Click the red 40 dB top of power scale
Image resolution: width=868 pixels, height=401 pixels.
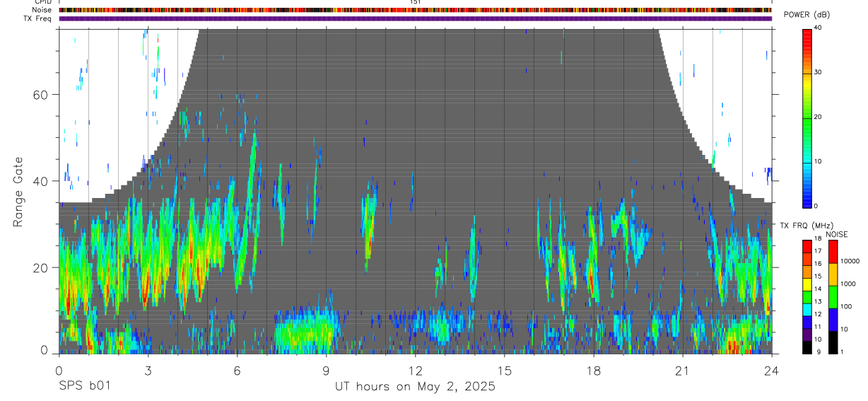point(807,31)
